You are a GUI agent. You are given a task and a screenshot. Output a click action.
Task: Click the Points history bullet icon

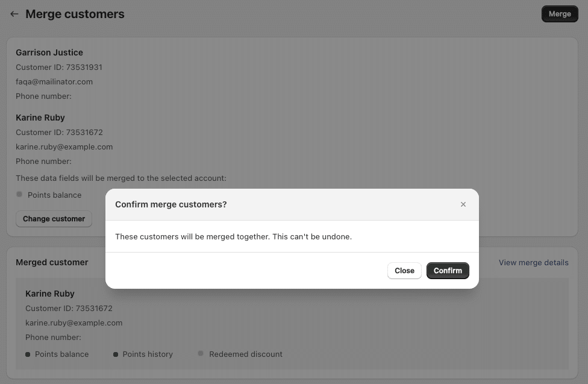(x=116, y=354)
